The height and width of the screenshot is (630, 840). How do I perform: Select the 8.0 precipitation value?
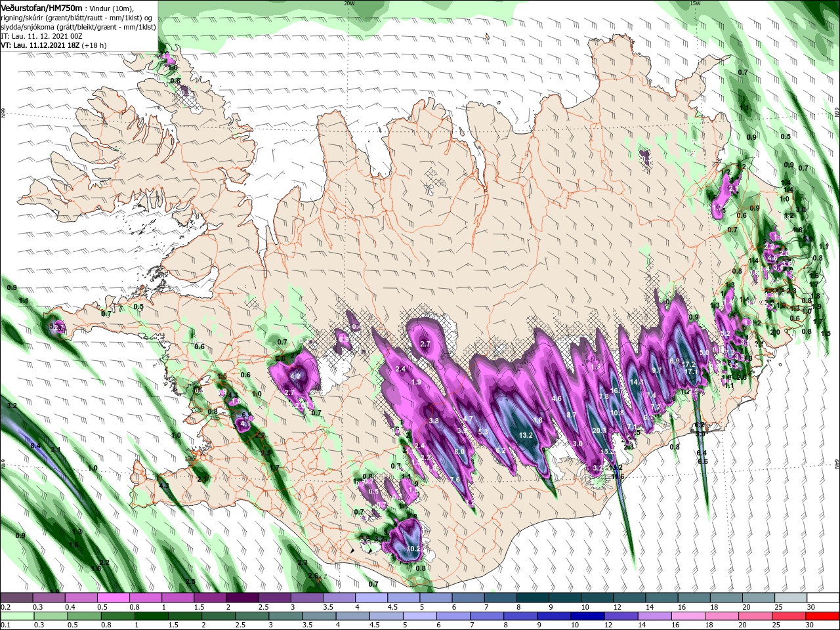[459, 451]
